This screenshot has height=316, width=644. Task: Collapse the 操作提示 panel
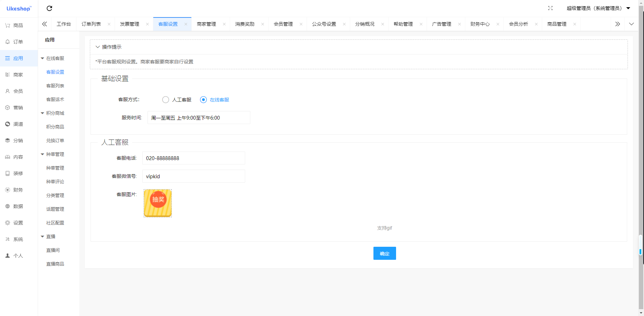point(98,47)
